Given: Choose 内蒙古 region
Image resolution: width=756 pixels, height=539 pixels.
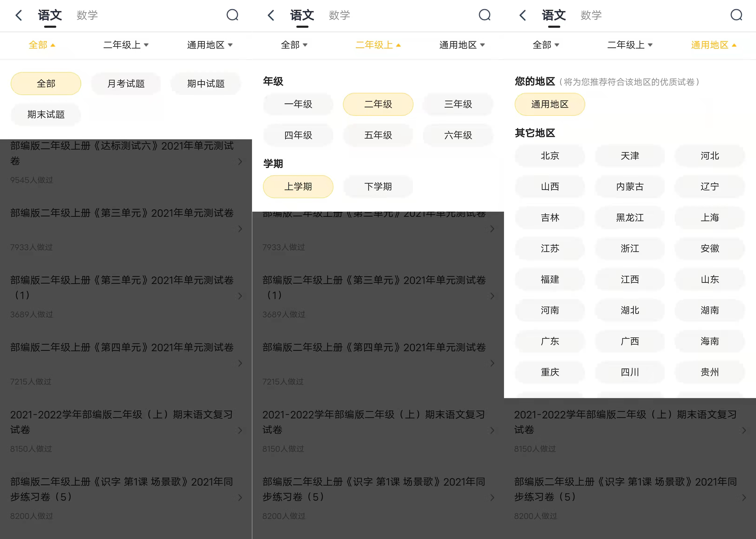Looking at the screenshot, I should [x=630, y=186].
